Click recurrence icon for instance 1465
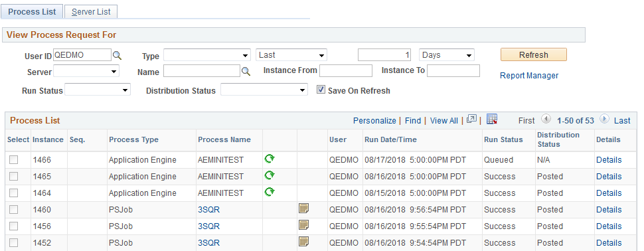The width and height of the screenshot is (644, 251). click(x=270, y=175)
